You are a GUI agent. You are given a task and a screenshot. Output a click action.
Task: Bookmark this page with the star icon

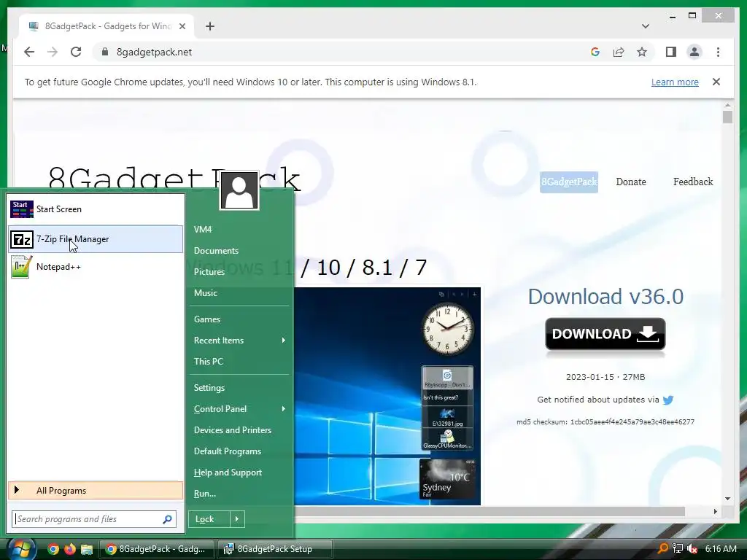pos(642,52)
